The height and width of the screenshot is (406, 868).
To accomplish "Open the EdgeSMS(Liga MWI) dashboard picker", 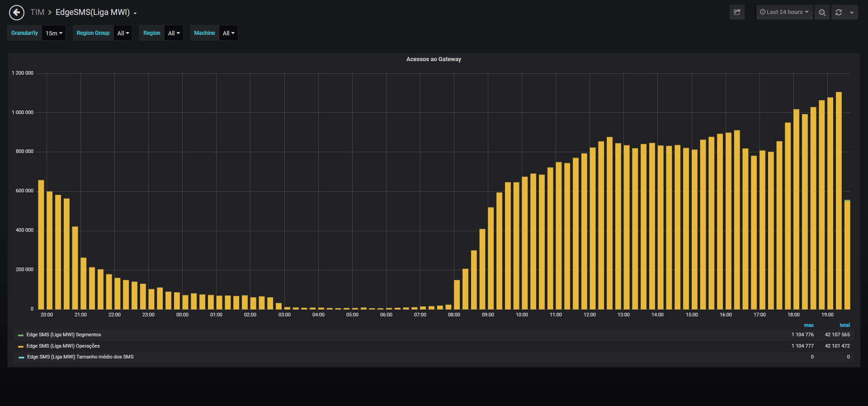I will click(x=96, y=12).
